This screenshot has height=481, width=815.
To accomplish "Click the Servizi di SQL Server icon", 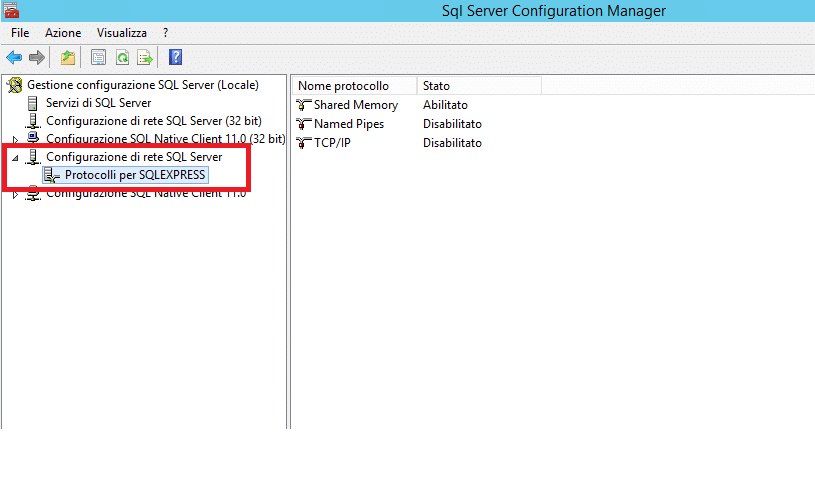I will [33, 103].
